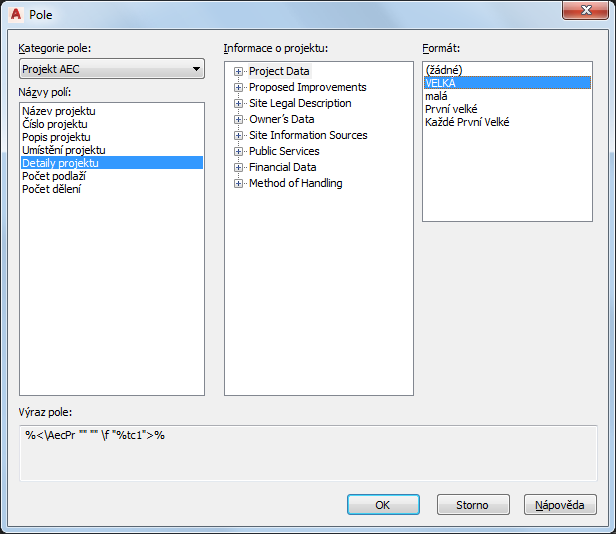Expand Financial Data plus icon

(x=238, y=167)
